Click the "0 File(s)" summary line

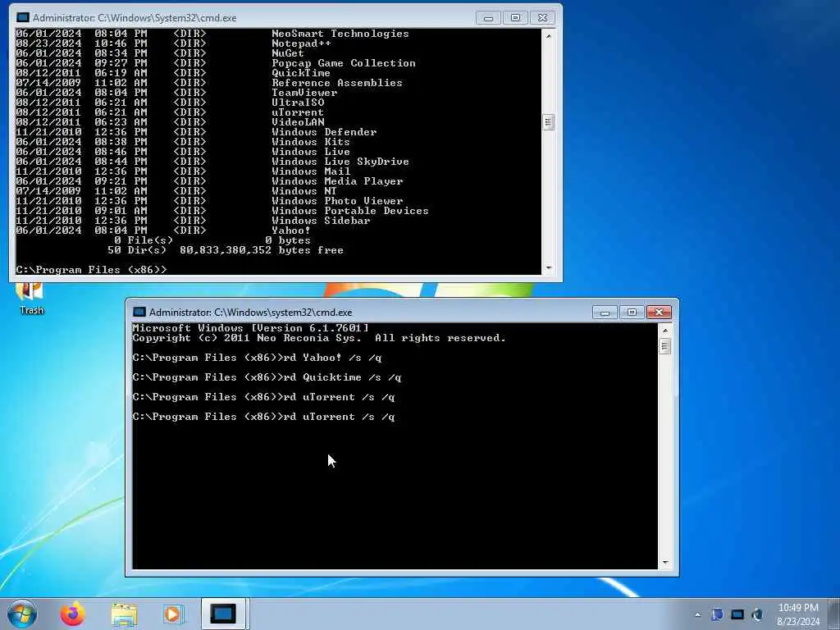212,240
